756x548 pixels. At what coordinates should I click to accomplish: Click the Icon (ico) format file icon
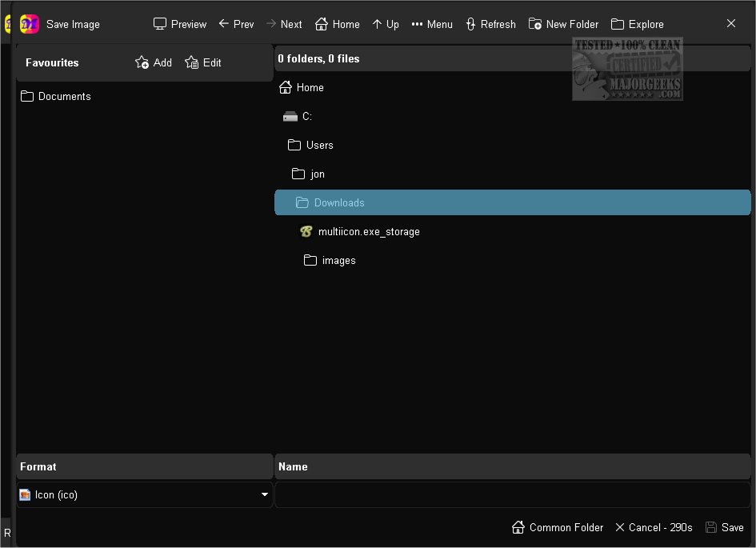point(25,494)
